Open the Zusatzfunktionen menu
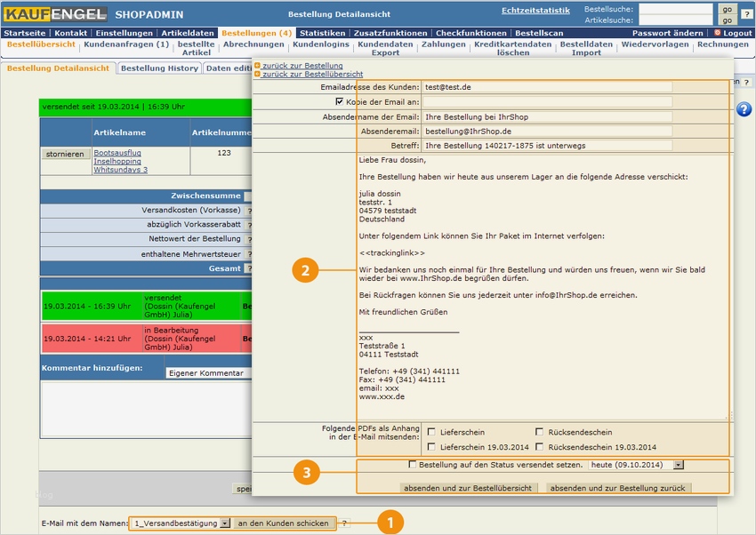Viewport: 756px width, 535px height. click(x=390, y=33)
